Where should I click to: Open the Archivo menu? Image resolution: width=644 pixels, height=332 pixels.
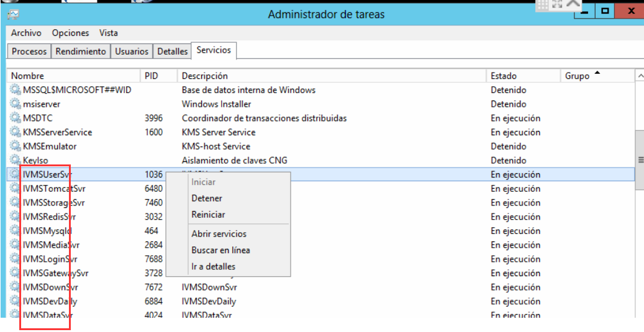tap(26, 33)
